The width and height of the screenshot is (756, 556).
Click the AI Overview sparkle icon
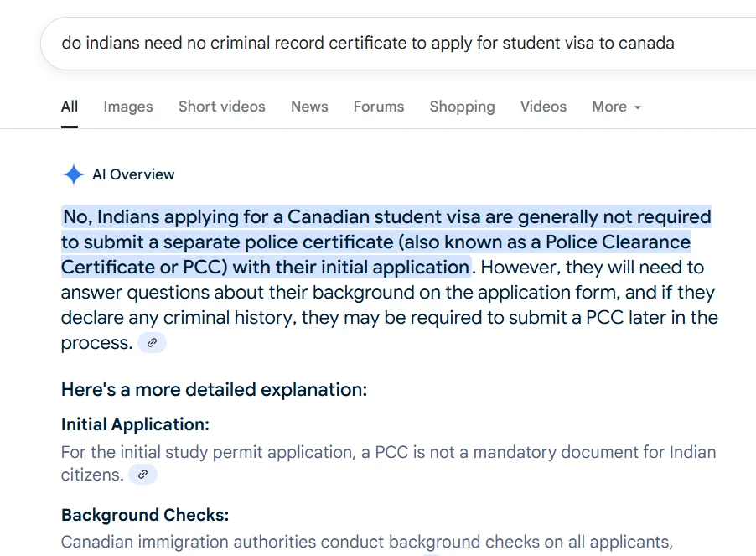click(x=74, y=174)
